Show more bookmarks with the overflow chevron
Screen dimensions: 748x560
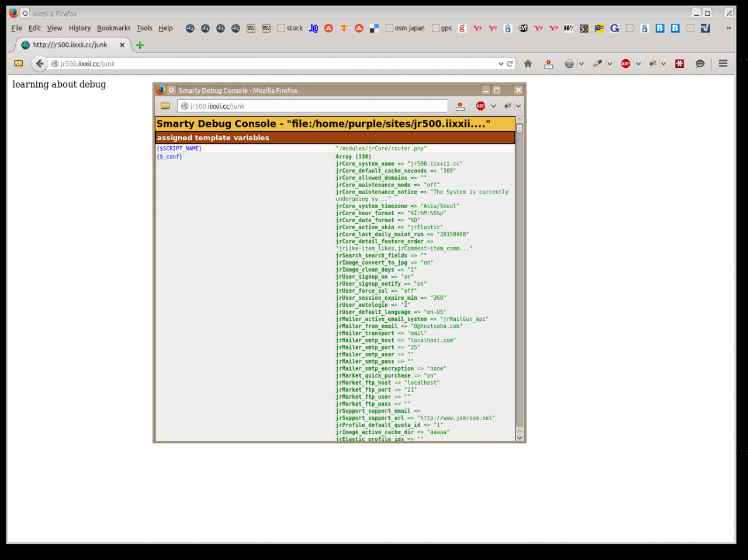728,28
